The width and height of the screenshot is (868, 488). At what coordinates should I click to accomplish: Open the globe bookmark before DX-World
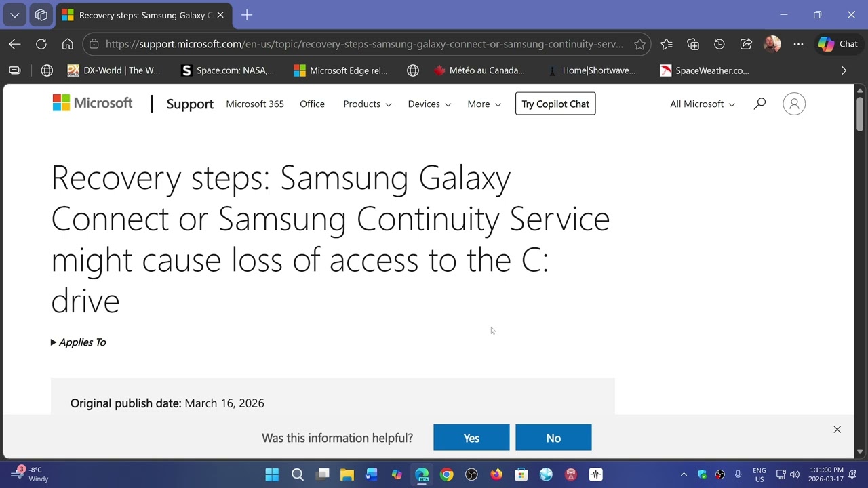tap(47, 70)
